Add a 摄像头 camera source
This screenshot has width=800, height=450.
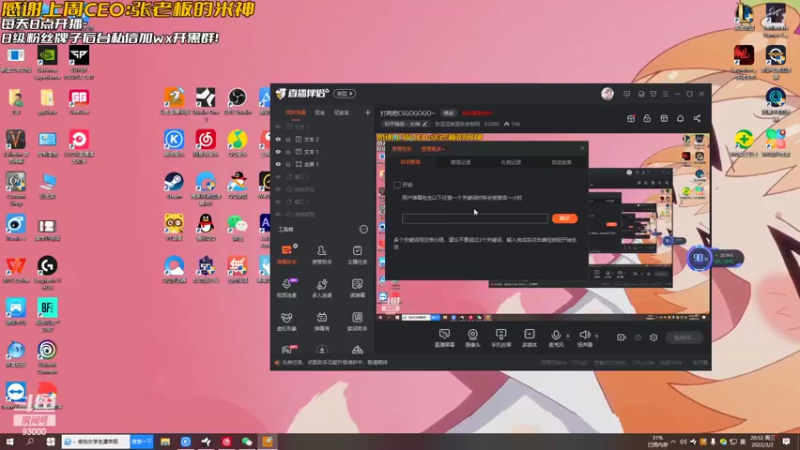(473, 338)
